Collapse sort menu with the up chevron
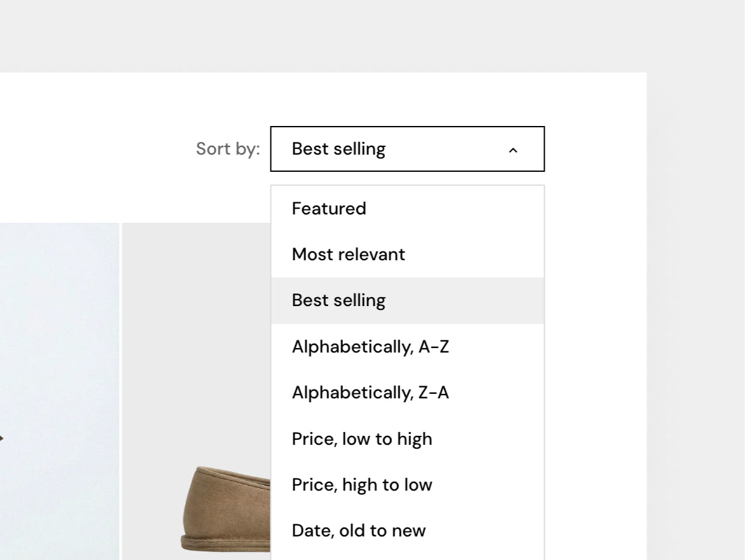The image size is (745, 560). pyautogui.click(x=513, y=150)
